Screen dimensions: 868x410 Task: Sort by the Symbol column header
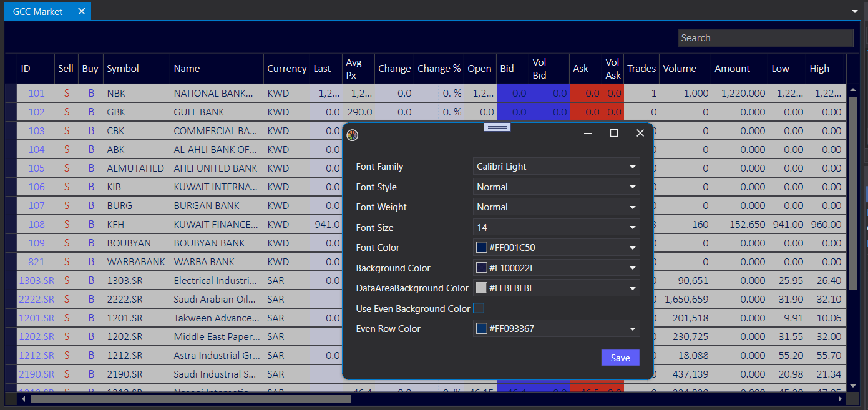137,69
